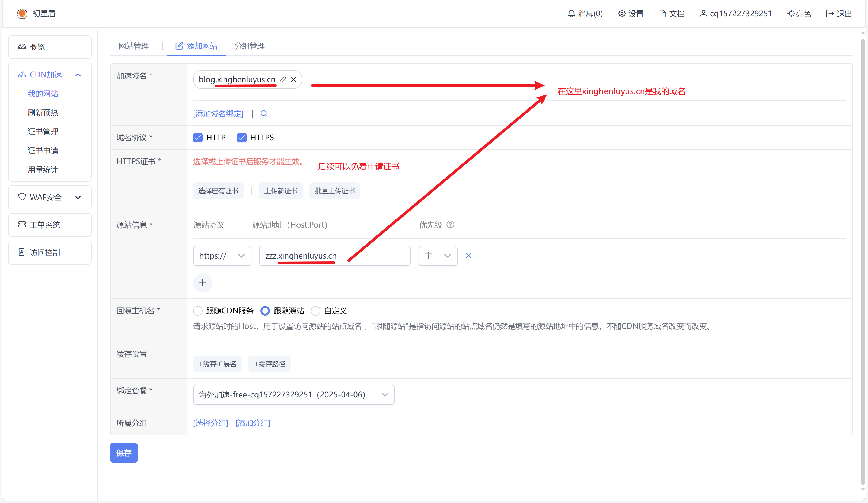Remove the blog.xinghenluyus.cn domain tag with X

293,79
